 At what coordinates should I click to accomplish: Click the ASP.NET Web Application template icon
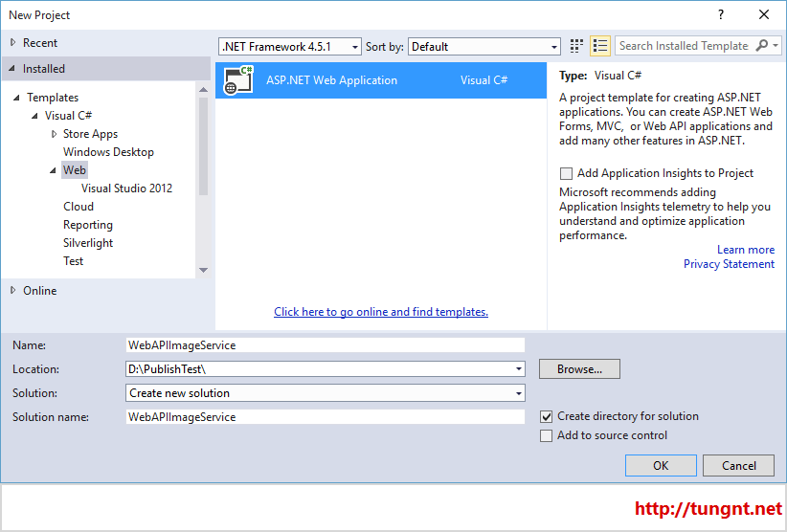(238, 80)
